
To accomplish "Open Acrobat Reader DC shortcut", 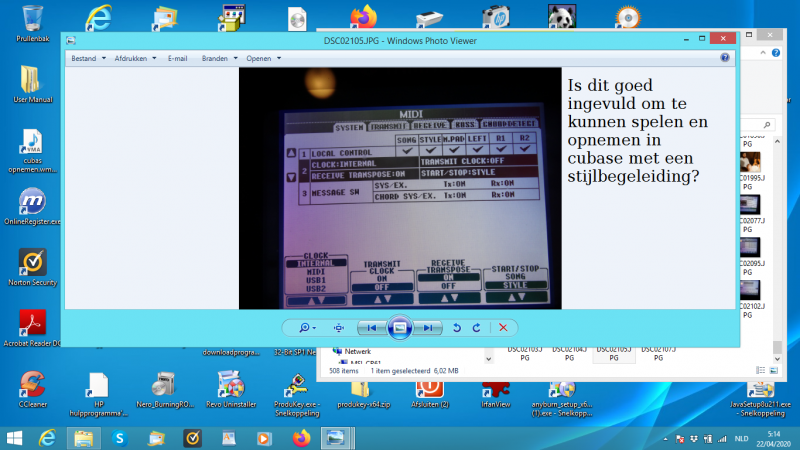I will point(33,328).
